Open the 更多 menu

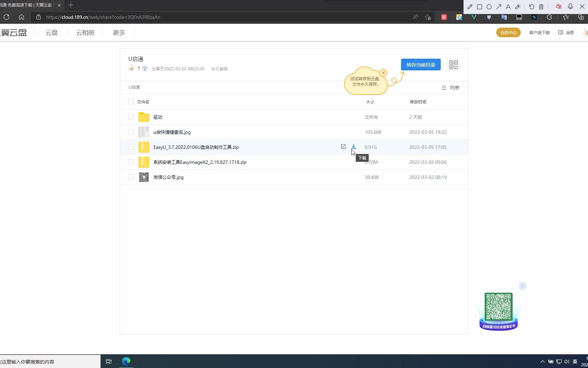click(119, 33)
